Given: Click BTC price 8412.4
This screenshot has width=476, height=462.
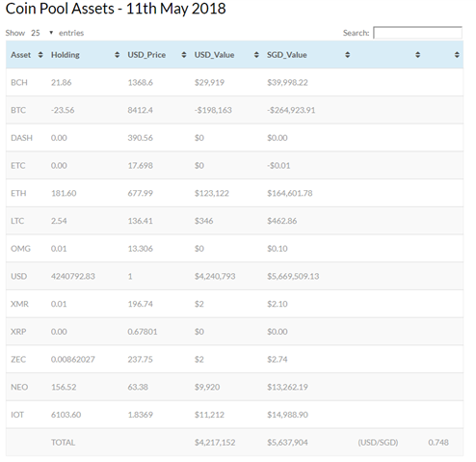Looking at the screenshot, I should tap(141, 110).
